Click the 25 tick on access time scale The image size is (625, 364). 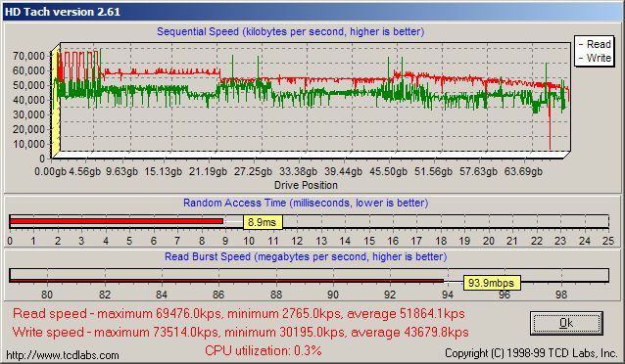pos(608,241)
